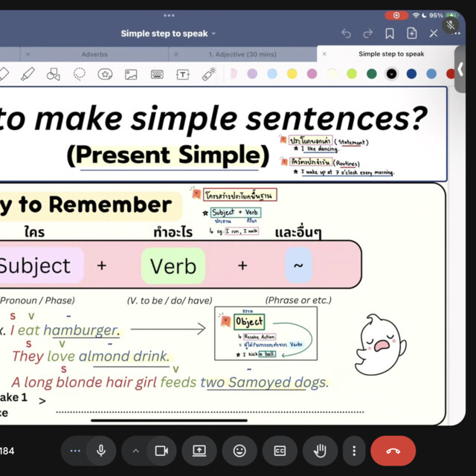This screenshot has height=476, width=476.
Task: Switch to the Adverbs tab
Action: click(x=94, y=54)
